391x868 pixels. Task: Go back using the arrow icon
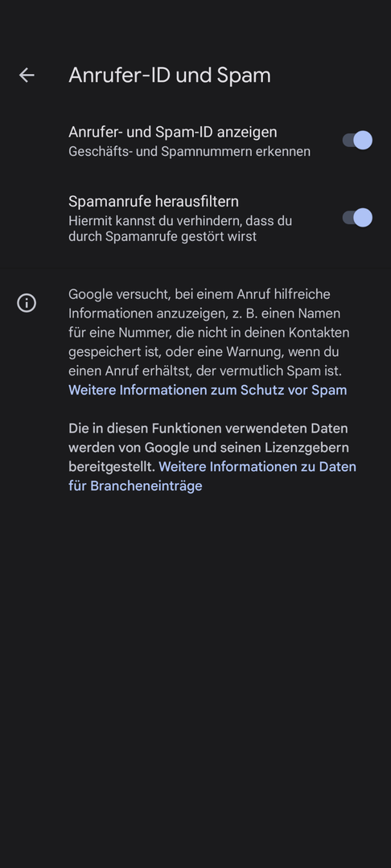[27, 76]
